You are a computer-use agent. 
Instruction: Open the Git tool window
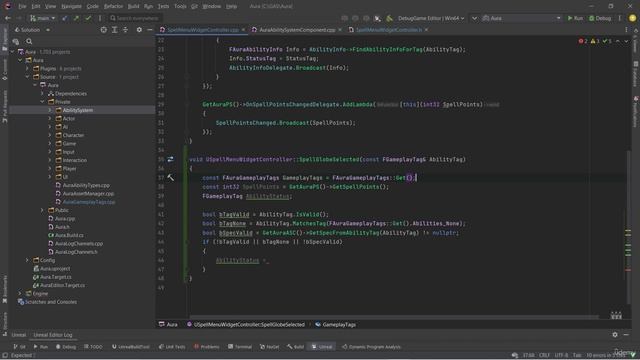(20, 347)
